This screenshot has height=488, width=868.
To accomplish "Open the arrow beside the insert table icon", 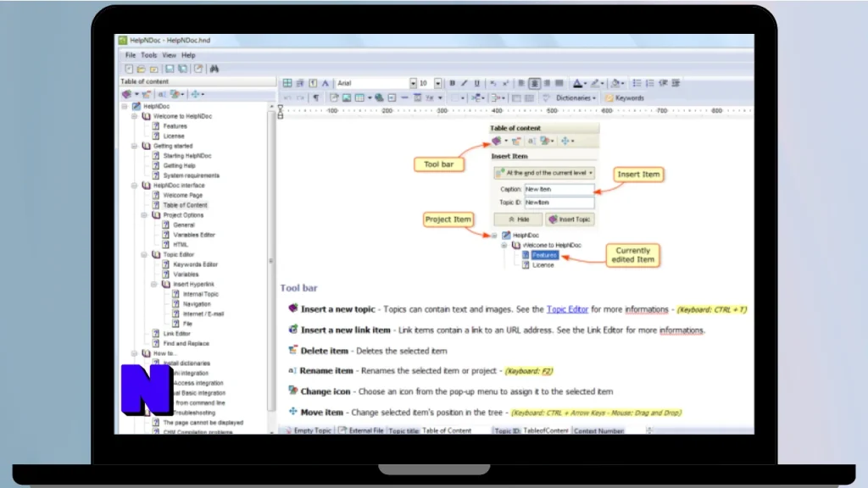I will [370, 98].
